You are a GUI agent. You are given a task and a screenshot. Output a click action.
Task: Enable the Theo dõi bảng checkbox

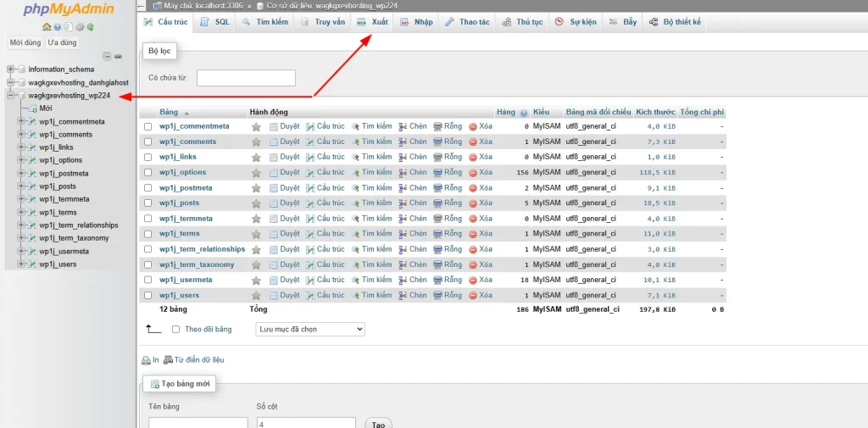coord(176,330)
